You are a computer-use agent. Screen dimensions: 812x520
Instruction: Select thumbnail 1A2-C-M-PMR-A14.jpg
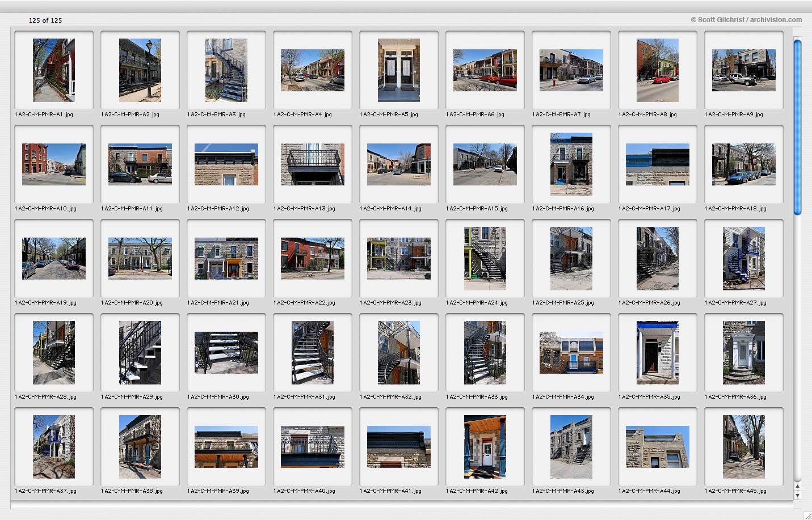(399, 164)
